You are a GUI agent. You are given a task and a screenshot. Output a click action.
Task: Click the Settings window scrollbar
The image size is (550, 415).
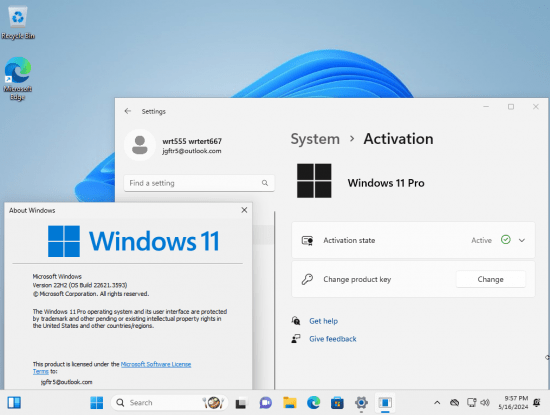275,300
